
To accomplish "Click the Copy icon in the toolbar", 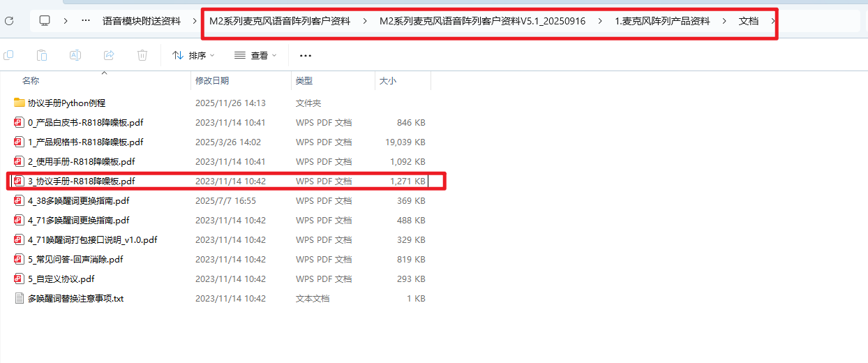I will [8, 55].
